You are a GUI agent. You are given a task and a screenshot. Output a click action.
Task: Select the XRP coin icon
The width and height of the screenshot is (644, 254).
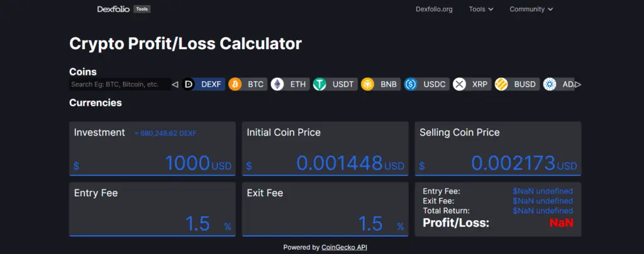(460, 84)
